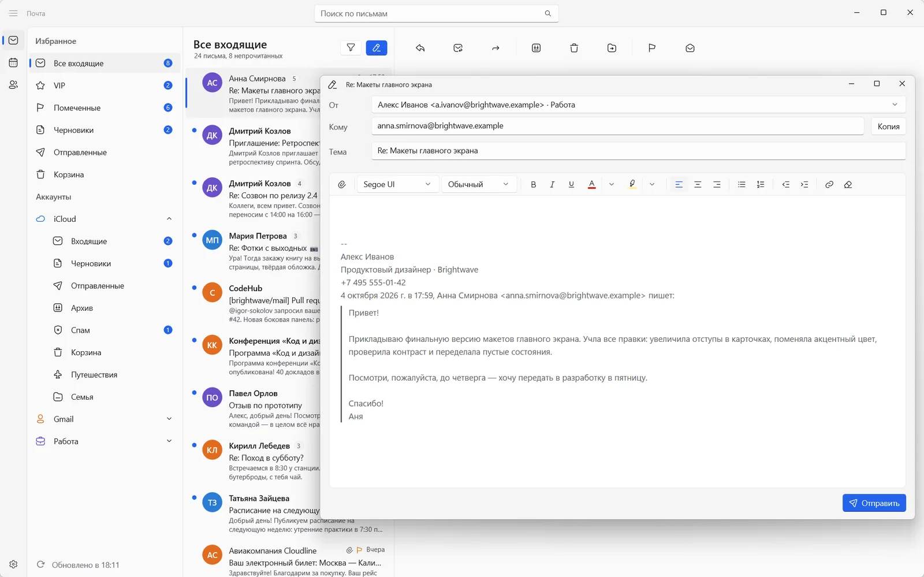Open Павел Орлов message Отзыв по прототипу

pos(253,408)
